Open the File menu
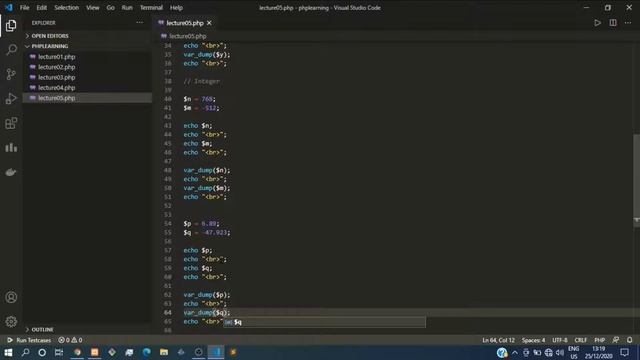The width and height of the screenshot is (640, 360). [x=24, y=7]
